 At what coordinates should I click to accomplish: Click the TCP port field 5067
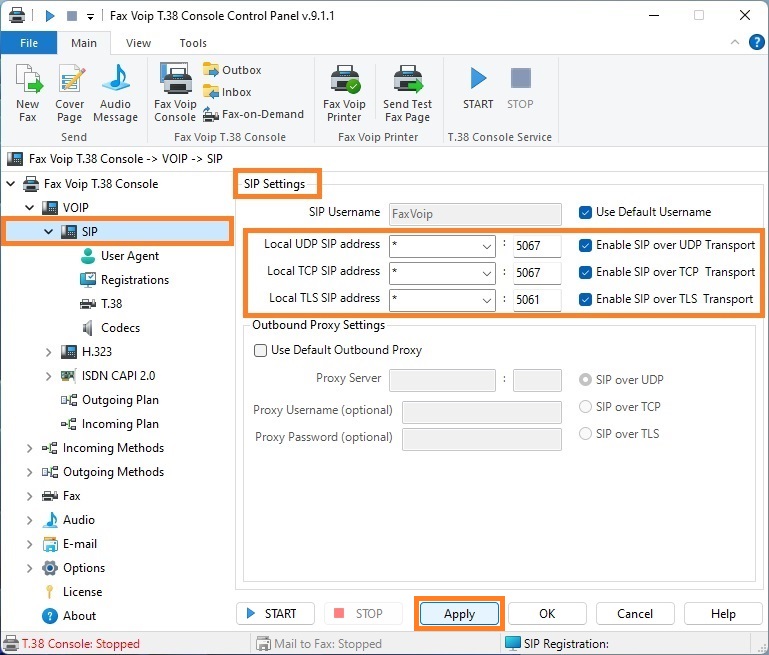pos(537,273)
